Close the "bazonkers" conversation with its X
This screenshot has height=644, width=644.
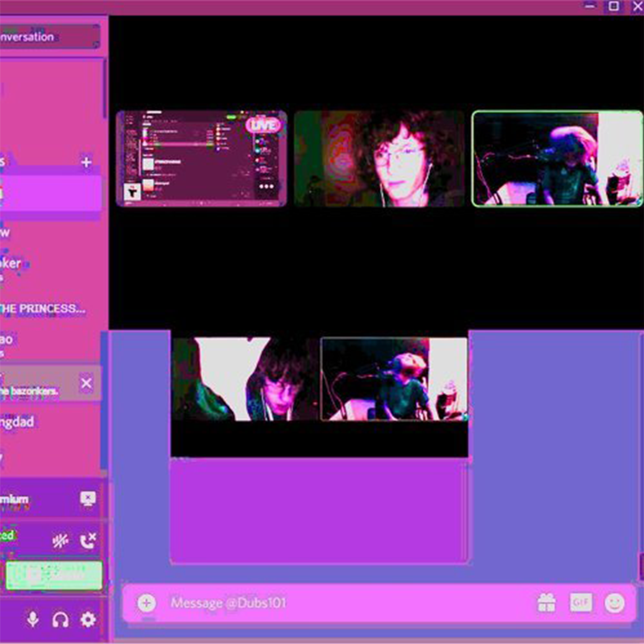tap(86, 383)
